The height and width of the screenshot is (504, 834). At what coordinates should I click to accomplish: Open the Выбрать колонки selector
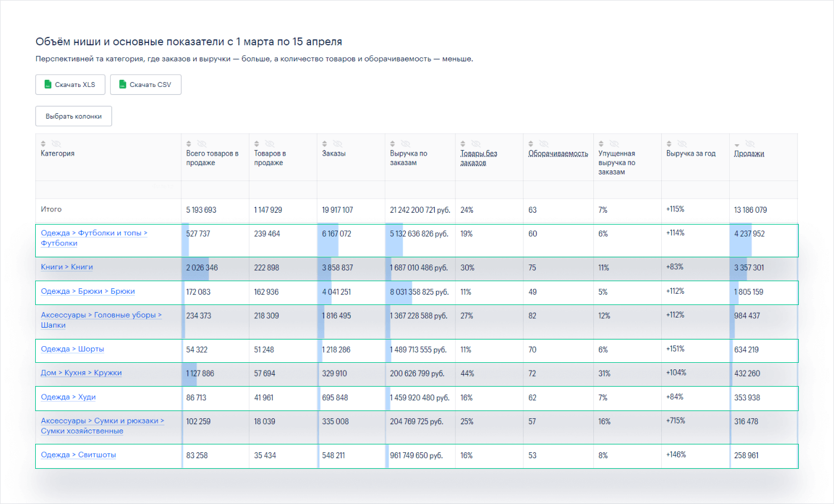click(x=73, y=116)
